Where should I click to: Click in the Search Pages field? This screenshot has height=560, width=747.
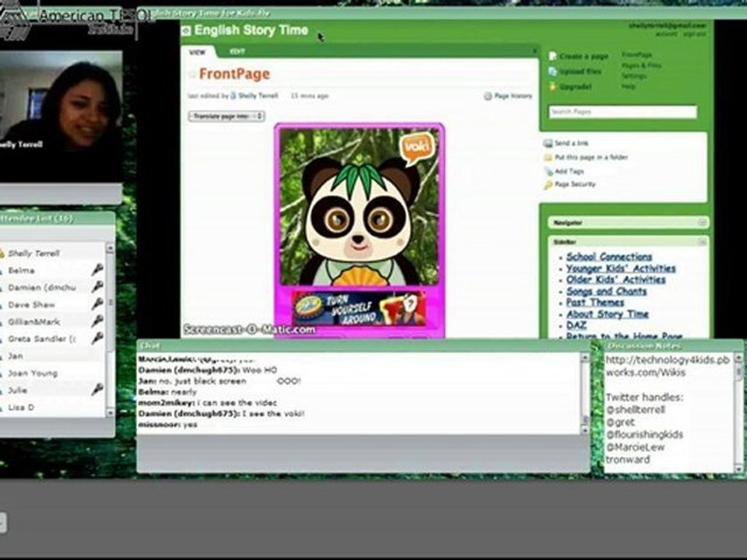click(622, 112)
